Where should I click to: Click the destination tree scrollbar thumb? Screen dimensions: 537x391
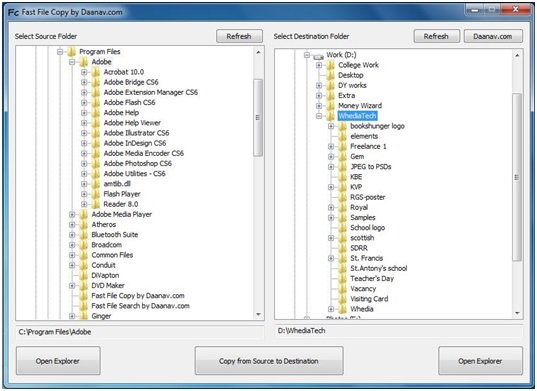517,177
